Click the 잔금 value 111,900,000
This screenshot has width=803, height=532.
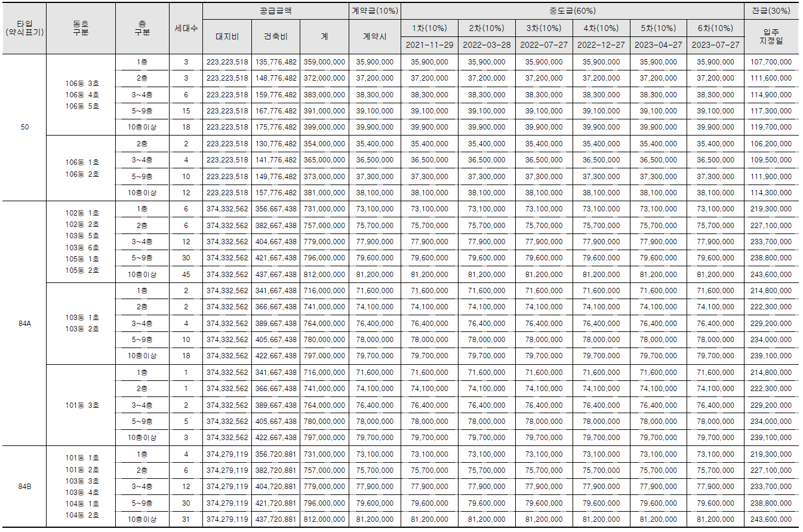point(771,177)
